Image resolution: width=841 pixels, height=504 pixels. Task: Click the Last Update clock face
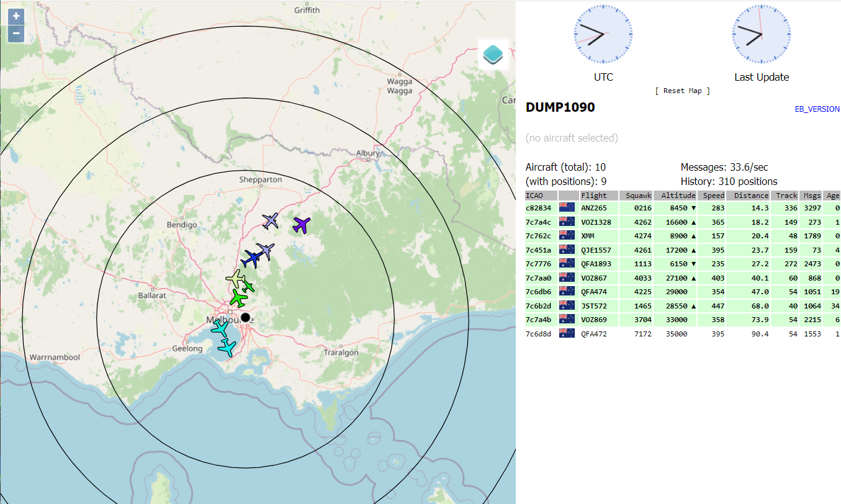tap(762, 35)
